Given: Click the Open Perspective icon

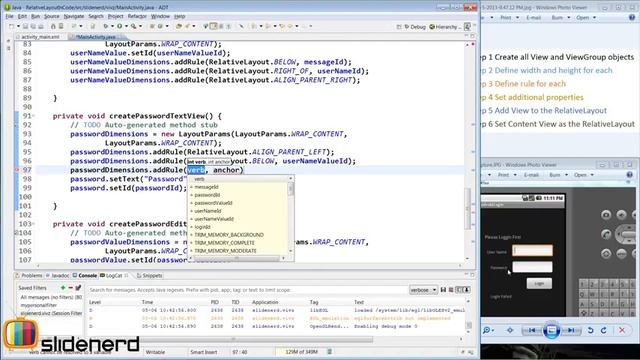Looking at the screenshot, I should point(399,27).
